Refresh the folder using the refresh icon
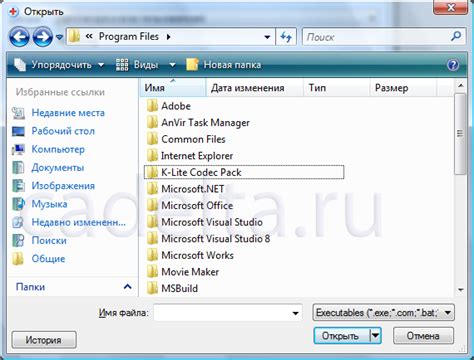Image resolution: width=474 pixels, height=360 pixels. coord(286,37)
